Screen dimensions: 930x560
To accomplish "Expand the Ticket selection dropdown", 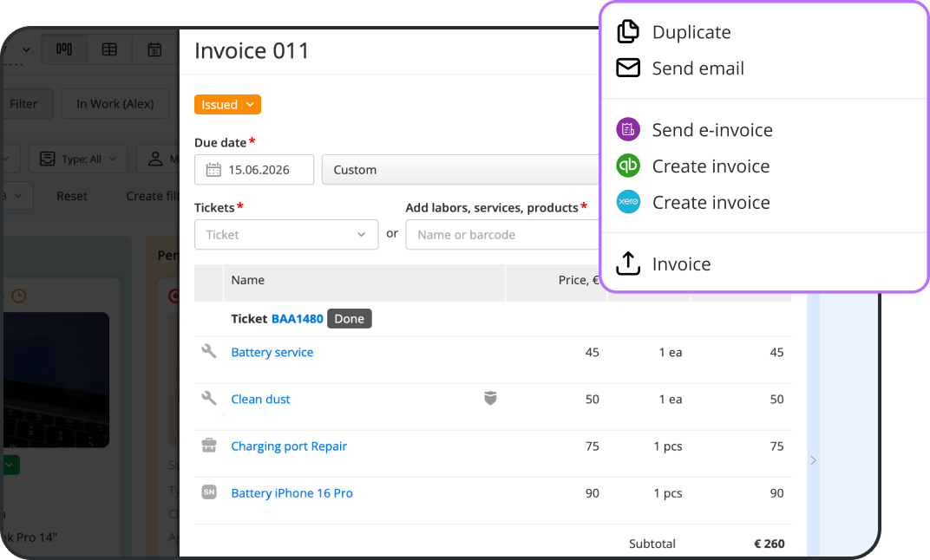I will [286, 235].
